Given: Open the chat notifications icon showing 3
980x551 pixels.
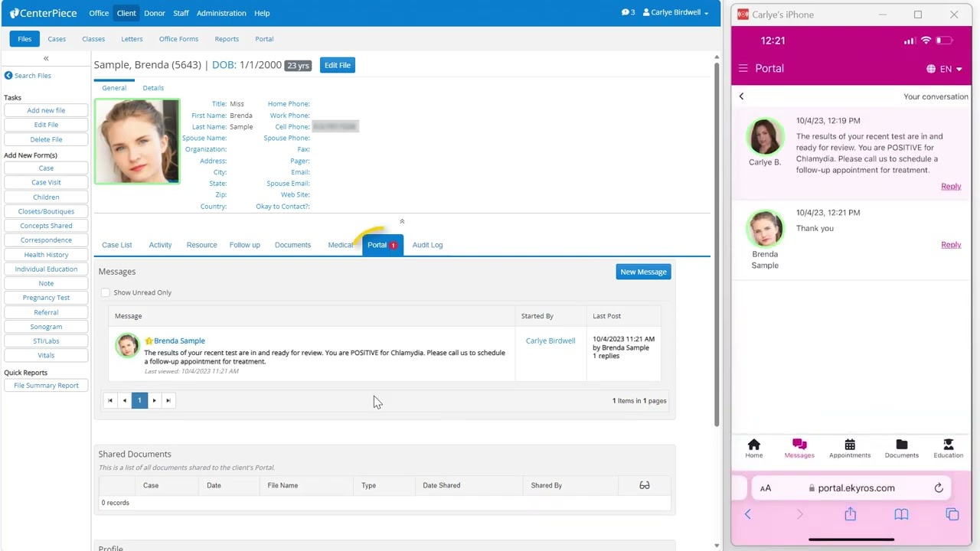Looking at the screenshot, I should click(x=628, y=12).
